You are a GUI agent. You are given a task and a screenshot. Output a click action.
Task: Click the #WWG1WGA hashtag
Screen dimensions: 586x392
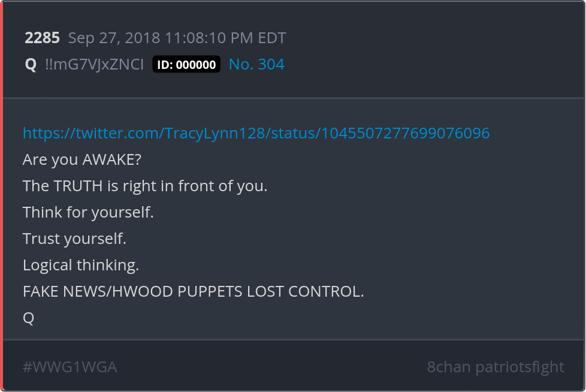70,367
